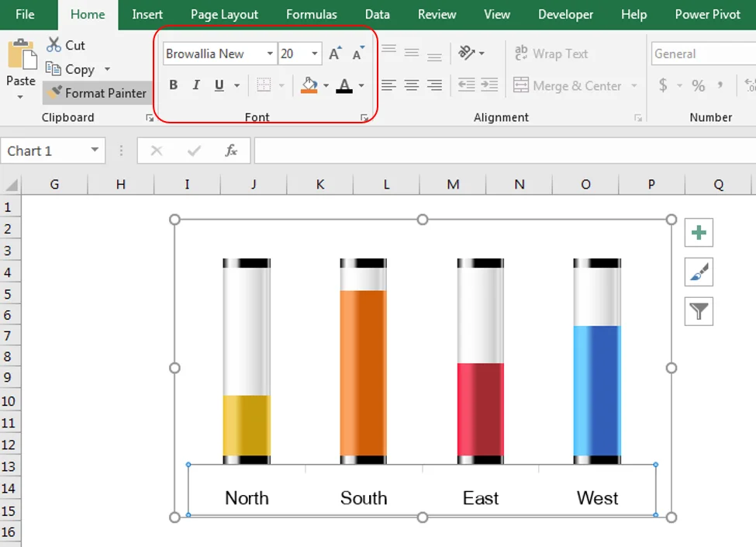Switch to the Page Layout tab

(224, 15)
